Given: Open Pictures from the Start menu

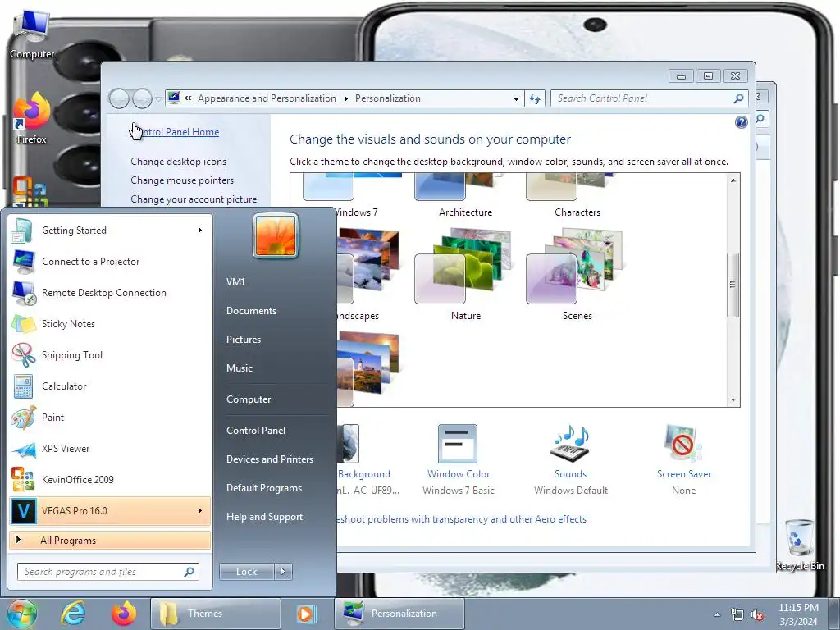Looking at the screenshot, I should point(243,340).
